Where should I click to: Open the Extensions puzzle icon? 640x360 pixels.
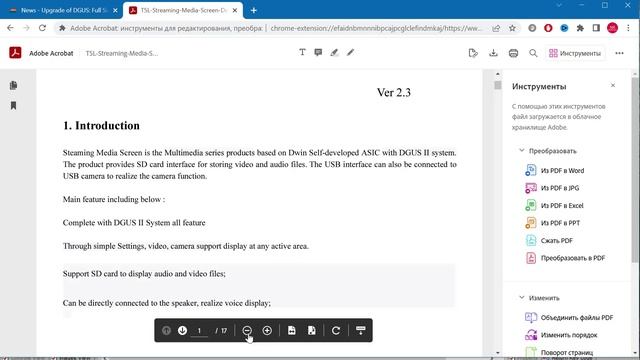[580, 28]
